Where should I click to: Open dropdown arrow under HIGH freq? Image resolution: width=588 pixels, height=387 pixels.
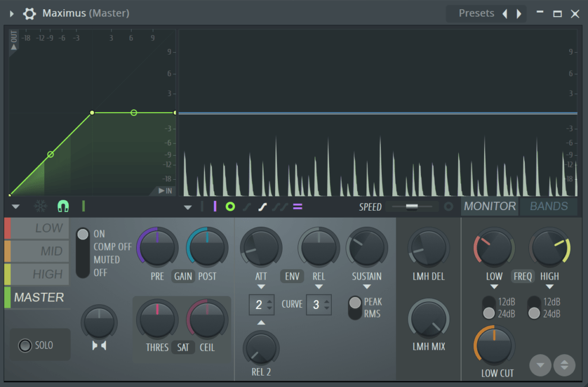(x=550, y=287)
